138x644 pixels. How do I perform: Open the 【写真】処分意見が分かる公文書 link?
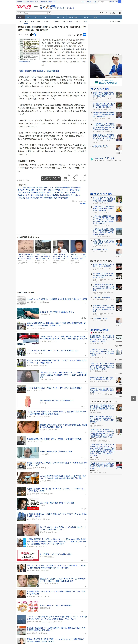point(38,71)
